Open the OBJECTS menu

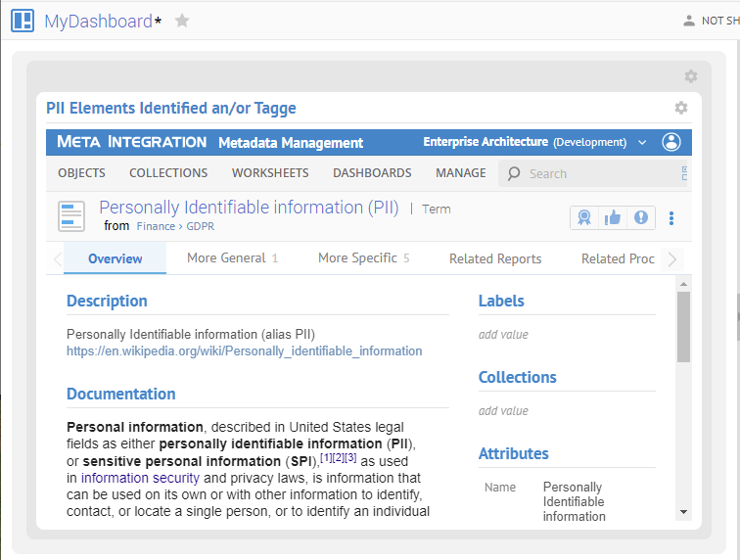(x=81, y=173)
